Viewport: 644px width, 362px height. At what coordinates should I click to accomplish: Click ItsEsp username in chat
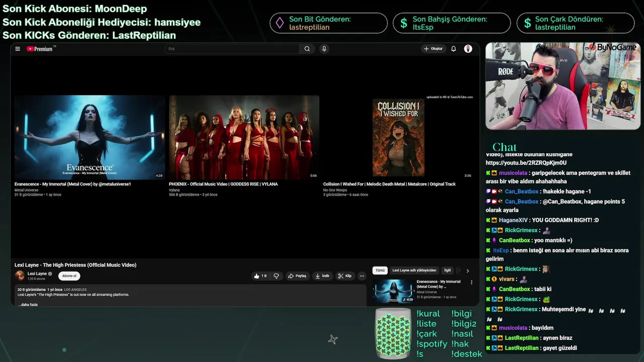coord(501,250)
